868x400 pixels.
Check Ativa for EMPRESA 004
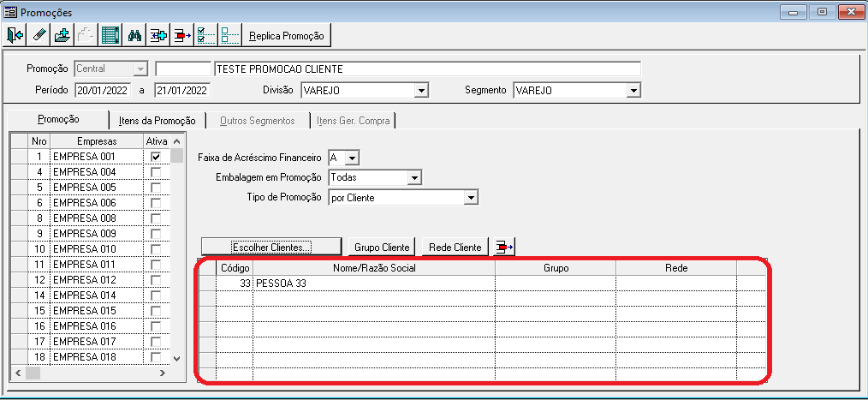(156, 172)
